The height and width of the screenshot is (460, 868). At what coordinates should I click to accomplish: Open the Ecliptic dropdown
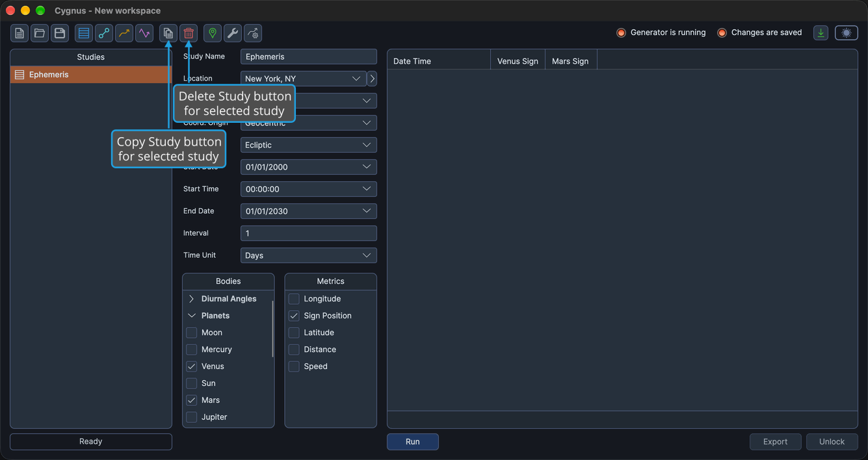[309, 145]
